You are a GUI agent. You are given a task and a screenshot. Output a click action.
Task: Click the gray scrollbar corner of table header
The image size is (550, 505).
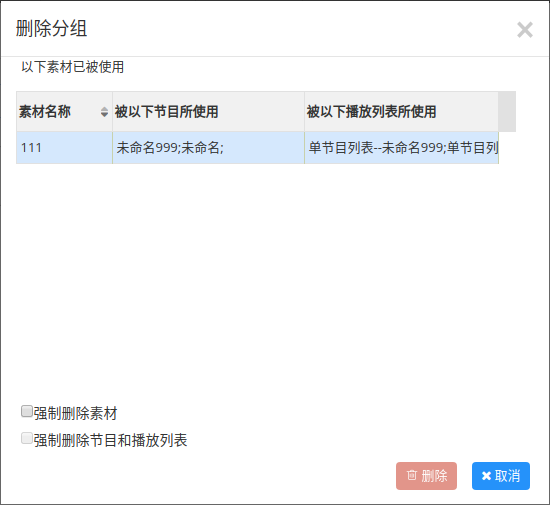507,112
